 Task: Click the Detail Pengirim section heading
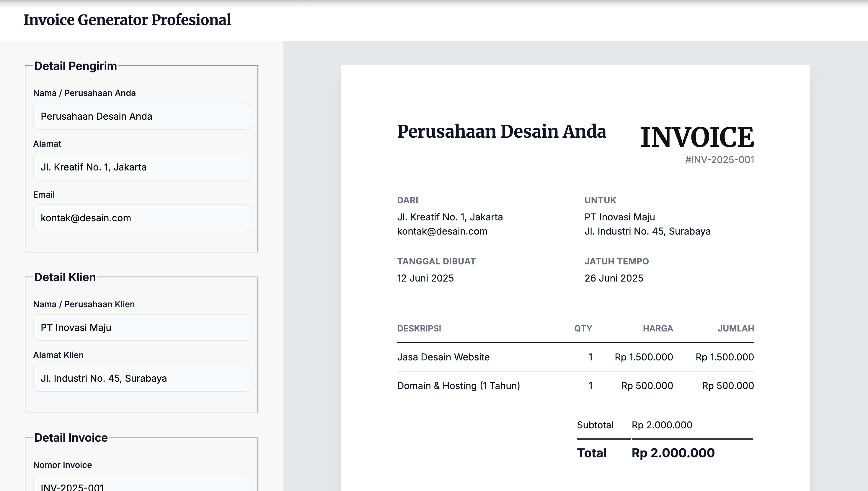click(x=76, y=66)
